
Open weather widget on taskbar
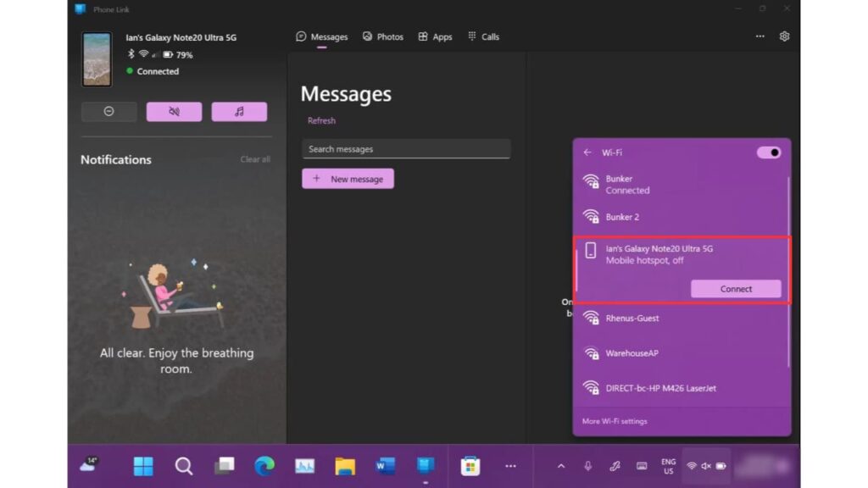click(x=88, y=465)
